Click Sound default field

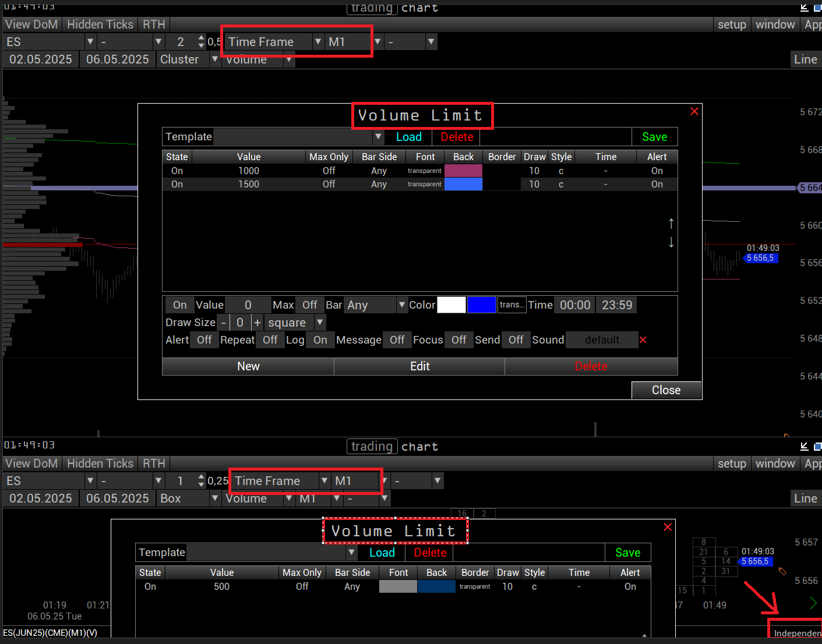pos(602,340)
